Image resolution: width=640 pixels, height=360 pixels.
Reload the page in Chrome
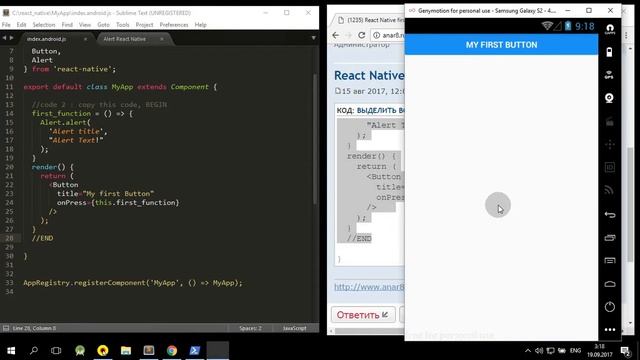coord(361,35)
